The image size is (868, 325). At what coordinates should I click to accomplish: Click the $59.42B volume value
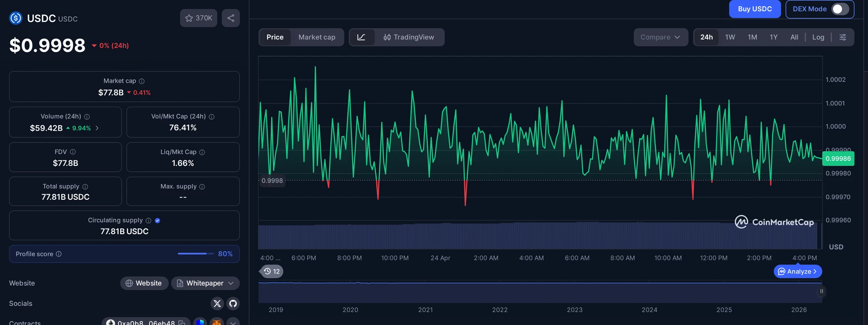click(46, 128)
